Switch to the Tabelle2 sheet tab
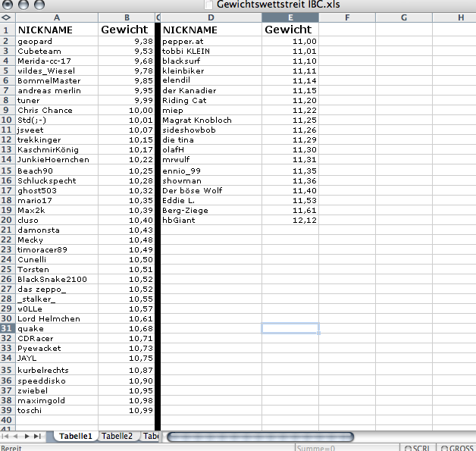The image size is (476, 451). (117, 437)
